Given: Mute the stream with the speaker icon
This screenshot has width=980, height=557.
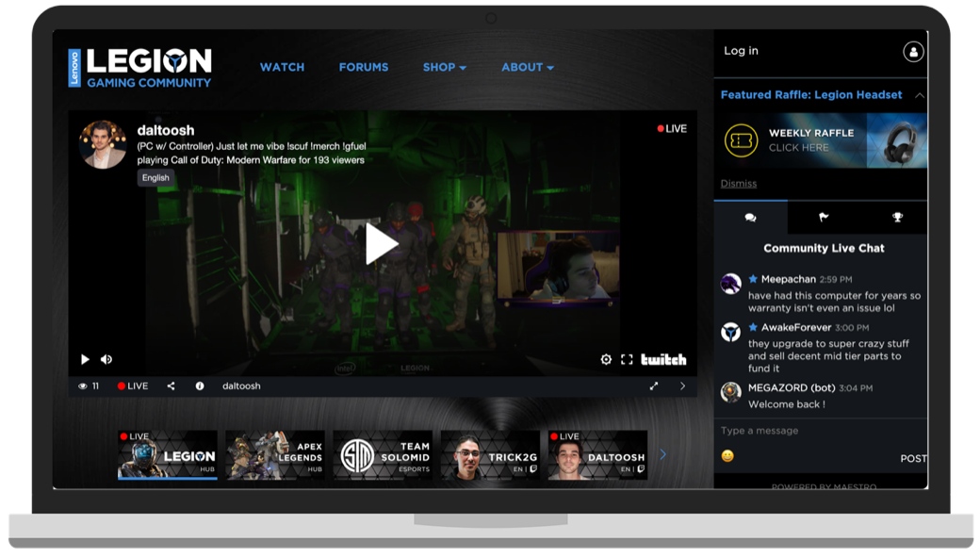Looking at the screenshot, I should click(x=106, y=359).
